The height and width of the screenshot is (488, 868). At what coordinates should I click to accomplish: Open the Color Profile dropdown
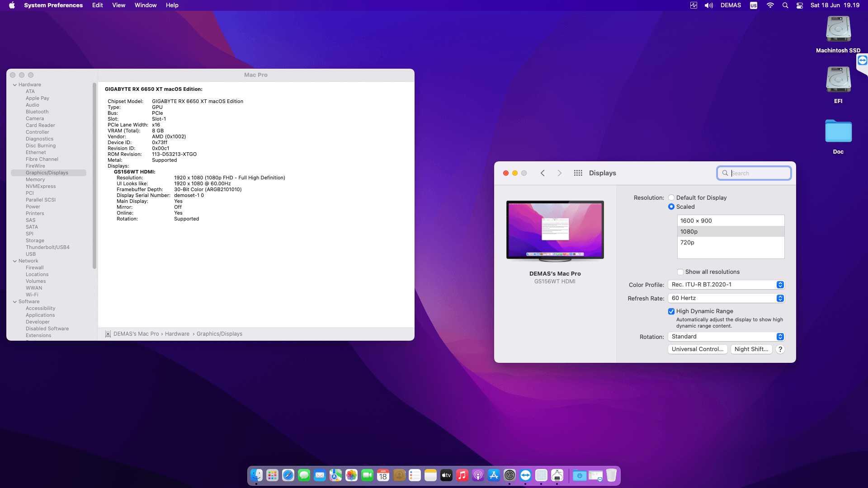click(726, 285)
